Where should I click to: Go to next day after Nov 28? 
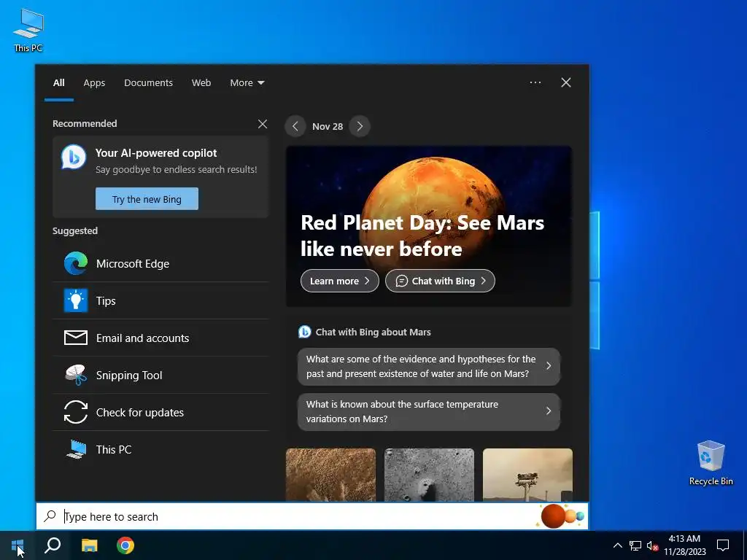point(360,126)
